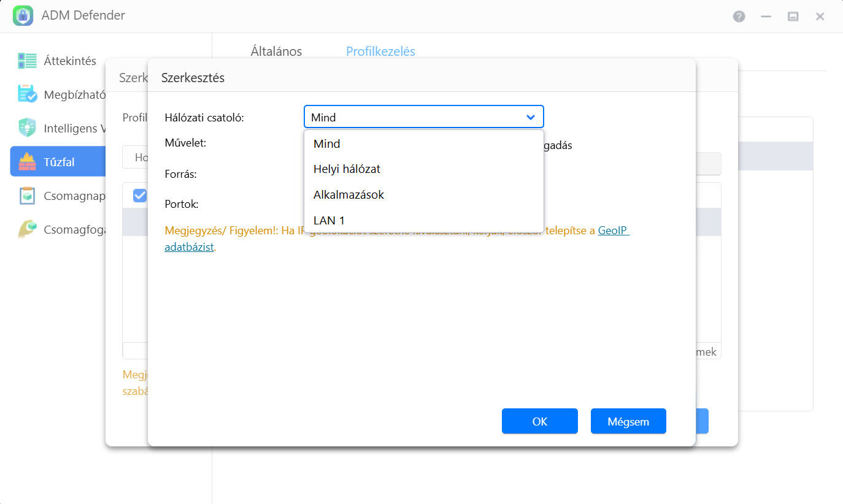Viewport: 843px width, 504px height.
Task: Confirm with the OK button
Action: pyautogui.click(x=539, y=421)
